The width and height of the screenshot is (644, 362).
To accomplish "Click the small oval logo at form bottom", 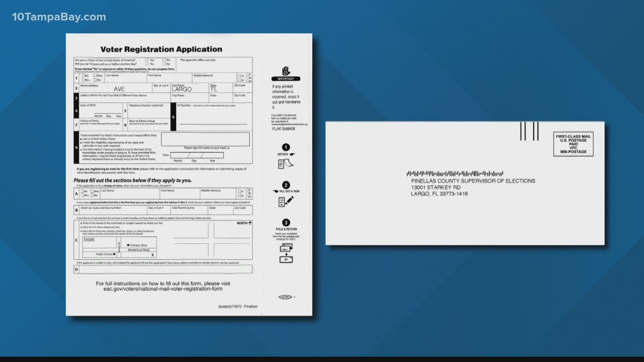I will (x=285, y=297).
